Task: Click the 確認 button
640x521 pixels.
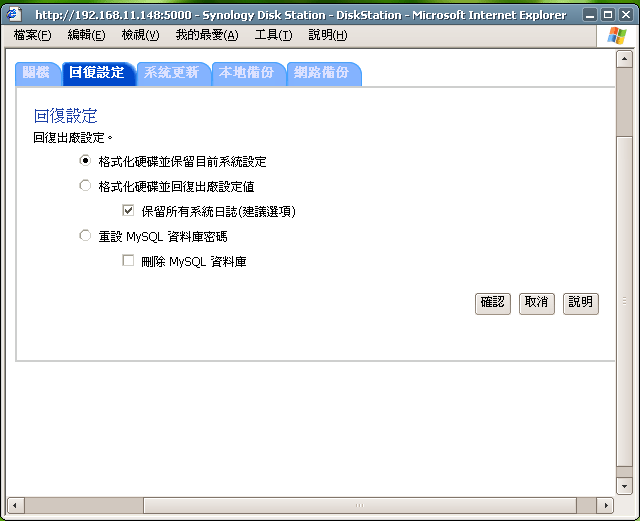Action: click(493, 303)
